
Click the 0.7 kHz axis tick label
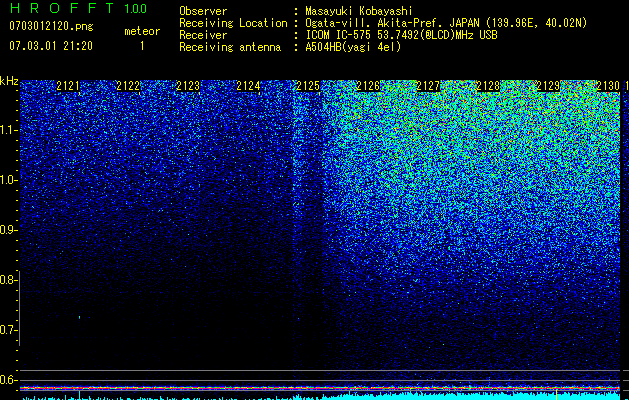8,330
